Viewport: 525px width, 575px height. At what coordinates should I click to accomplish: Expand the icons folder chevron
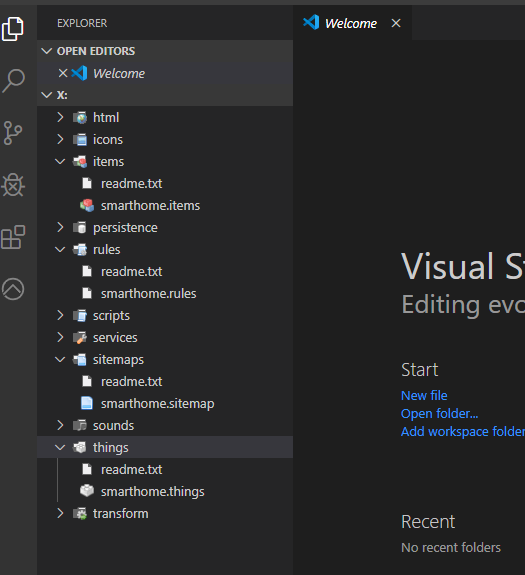pyautogui.click(x=60, y=139)
